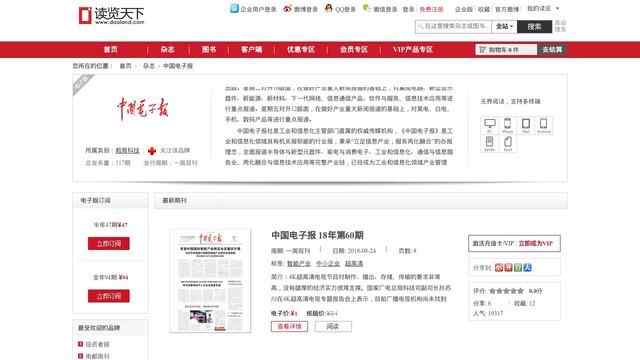
Task: Click the red 中国电子报 masthead image
Action: coord(142,109)
